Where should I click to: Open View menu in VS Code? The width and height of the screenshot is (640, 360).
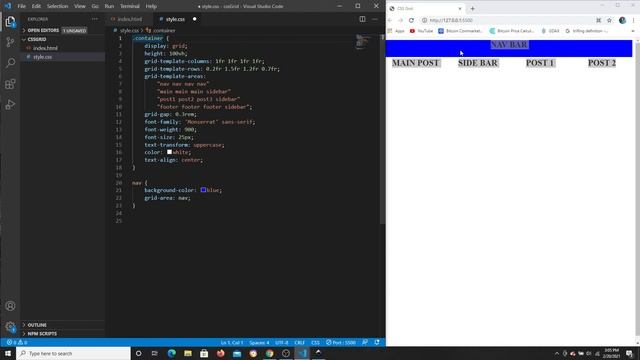(80, 6)
